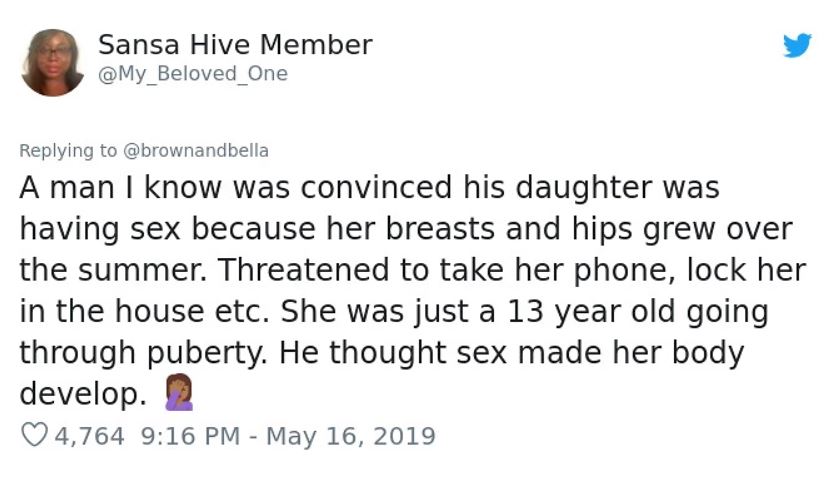831x477 pixels.
Task: Click the word "phone," in the tweet
Action: (580, 270)
